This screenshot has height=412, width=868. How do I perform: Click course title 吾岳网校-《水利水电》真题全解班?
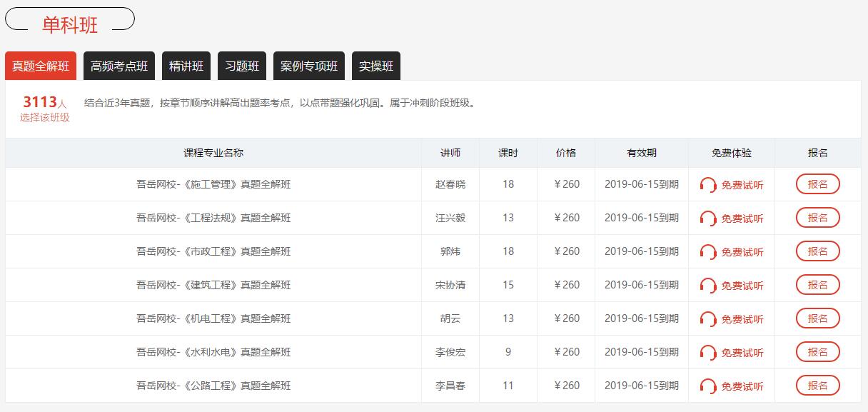[x=213, y=352]
